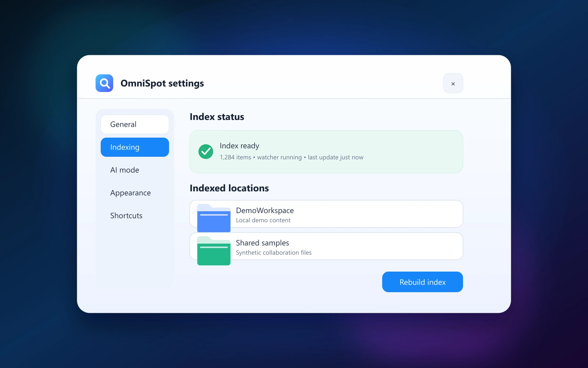Click the blue DemoWorkspace folder icon
The width and height of the screenshot is (588, 368).
[214, 218]
